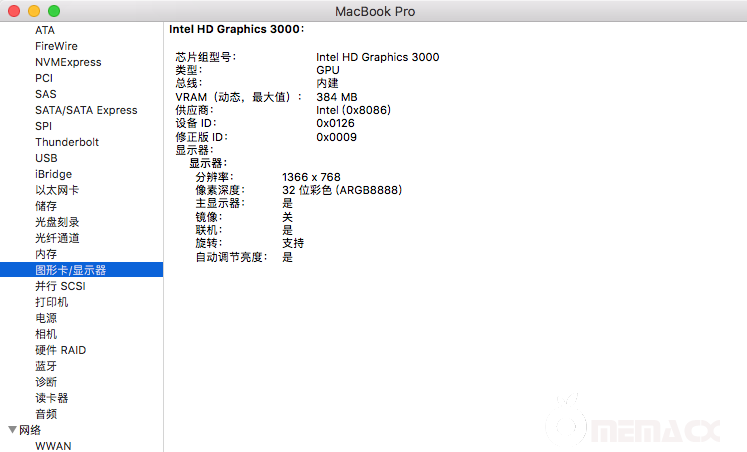Select SPI in the sidebar
Viewport: 747px width, 452px height.
pyautogui.click(x=43, y=126)
